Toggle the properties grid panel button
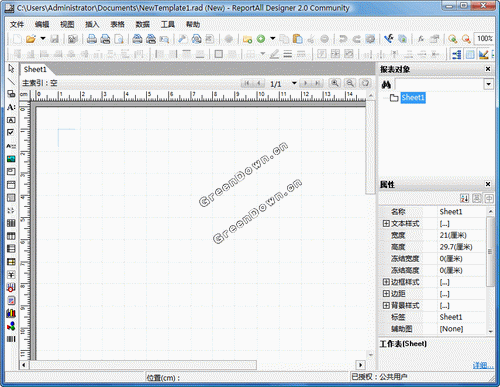This screenshot has height=387, width=500. [x=470, y=54]
